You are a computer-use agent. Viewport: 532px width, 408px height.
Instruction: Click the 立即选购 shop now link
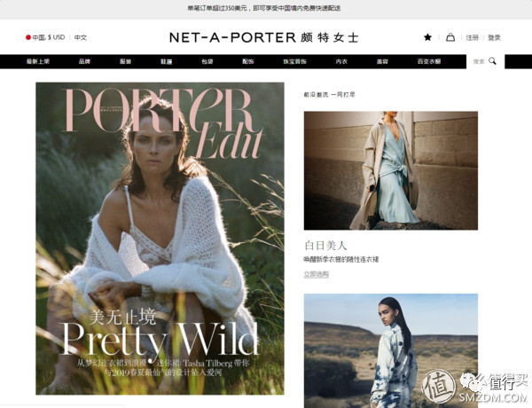coord(317,274)
